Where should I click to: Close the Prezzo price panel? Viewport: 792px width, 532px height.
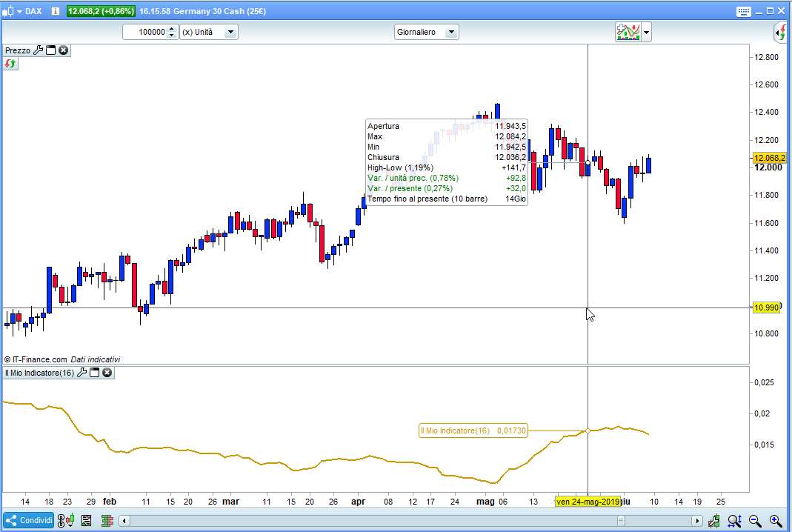pyautogui.click(x=63, y=50)
